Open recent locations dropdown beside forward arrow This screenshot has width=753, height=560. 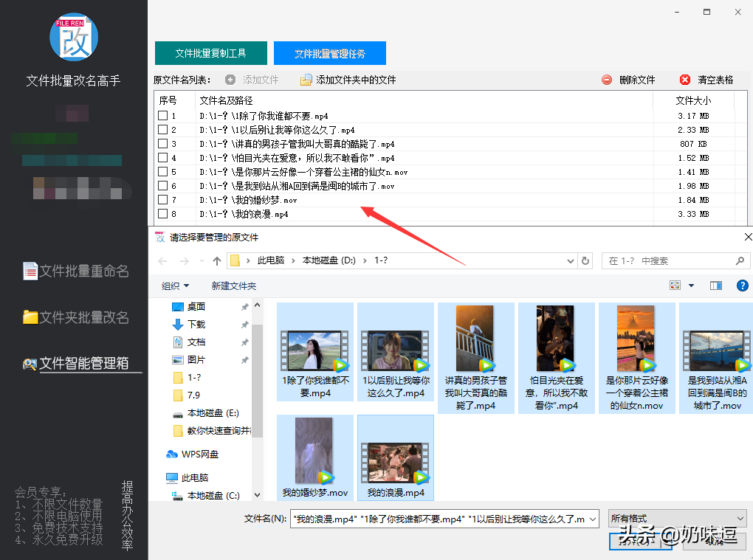(x=202, y=261)
